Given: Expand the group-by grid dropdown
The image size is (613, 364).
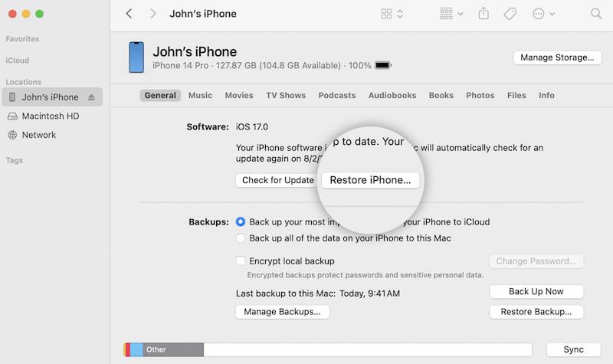Looking at the screenshot, I should 451,14.
